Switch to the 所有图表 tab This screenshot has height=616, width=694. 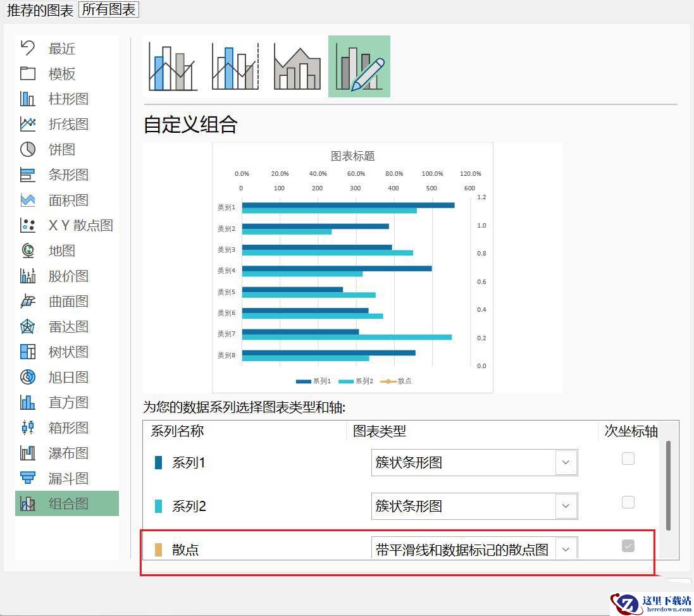(109, 9)
